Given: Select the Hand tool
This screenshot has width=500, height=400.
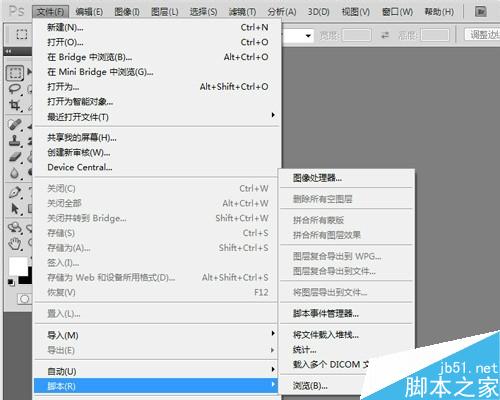Looking at the screenshot, I should [x=15, y=244].
